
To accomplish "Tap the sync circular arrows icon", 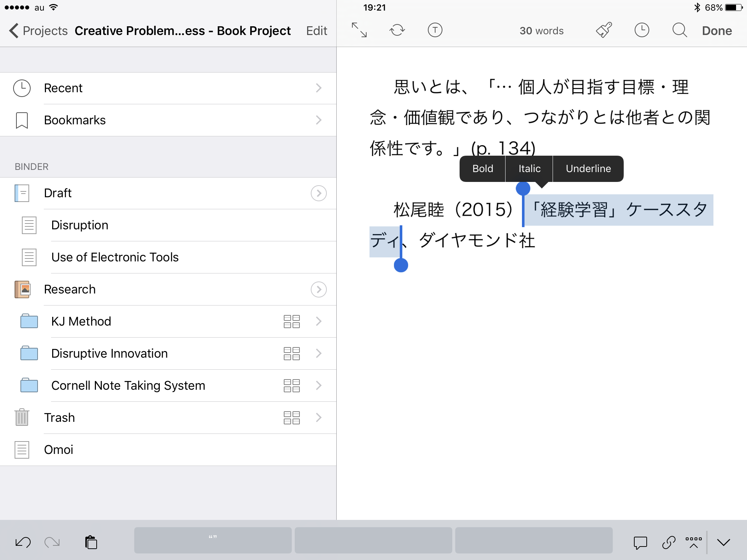I will coord(397,30).
